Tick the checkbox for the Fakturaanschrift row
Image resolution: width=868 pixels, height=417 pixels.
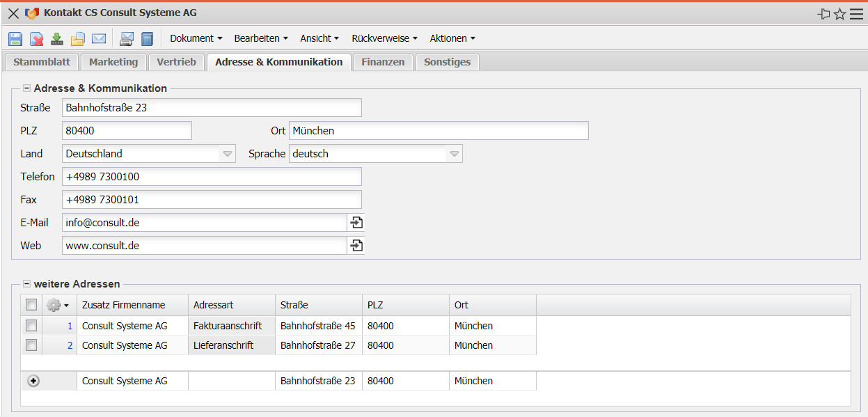coord(31,326)
